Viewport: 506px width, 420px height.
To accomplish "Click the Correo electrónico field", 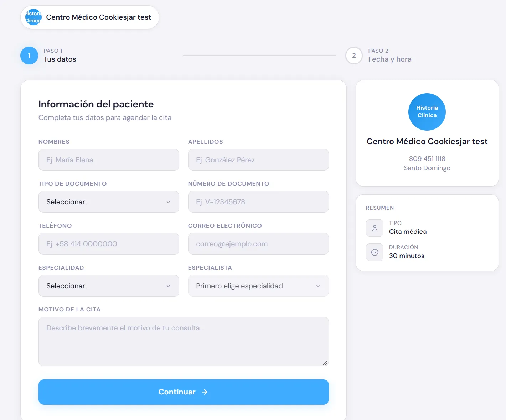I will pyautogui.click(x=258, y=244).
